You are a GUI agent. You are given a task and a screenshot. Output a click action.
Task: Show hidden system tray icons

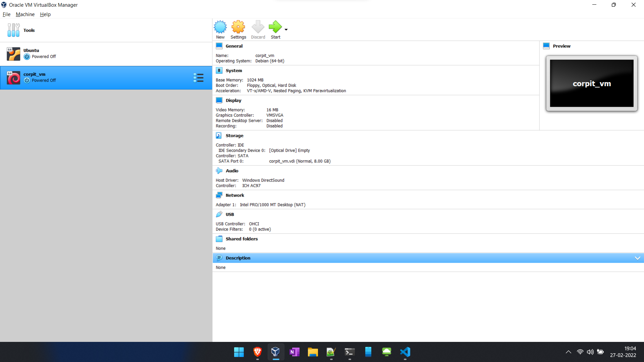click(x=568, y=352)
